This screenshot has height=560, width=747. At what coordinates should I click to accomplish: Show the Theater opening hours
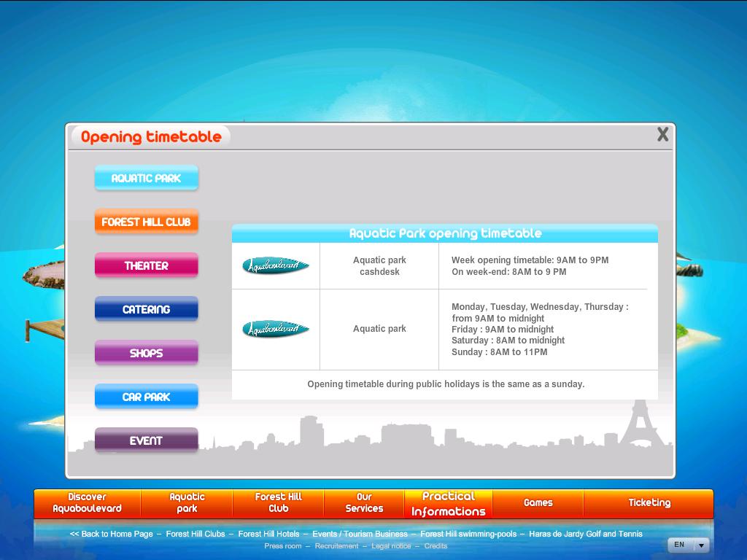click(146, 265)
